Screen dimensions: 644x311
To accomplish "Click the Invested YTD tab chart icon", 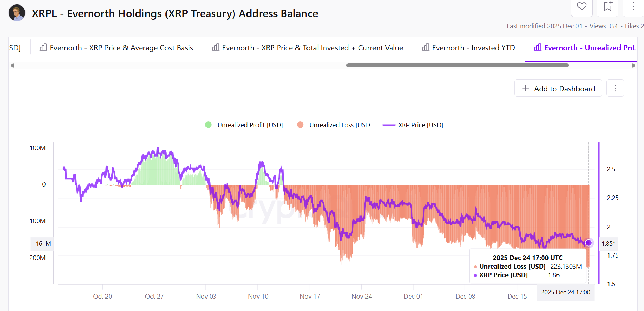I will point(426,48).
